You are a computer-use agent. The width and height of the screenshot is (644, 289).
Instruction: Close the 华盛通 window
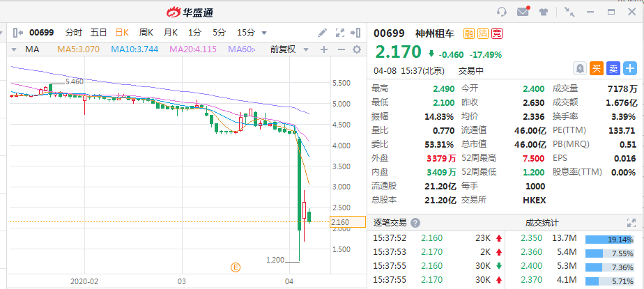[x=631, y=12]
